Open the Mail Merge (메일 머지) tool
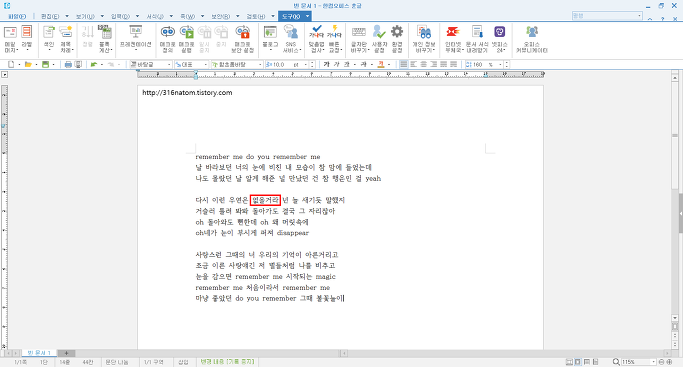The height and width of the screenshot is (367, 683). pos(10,39)
